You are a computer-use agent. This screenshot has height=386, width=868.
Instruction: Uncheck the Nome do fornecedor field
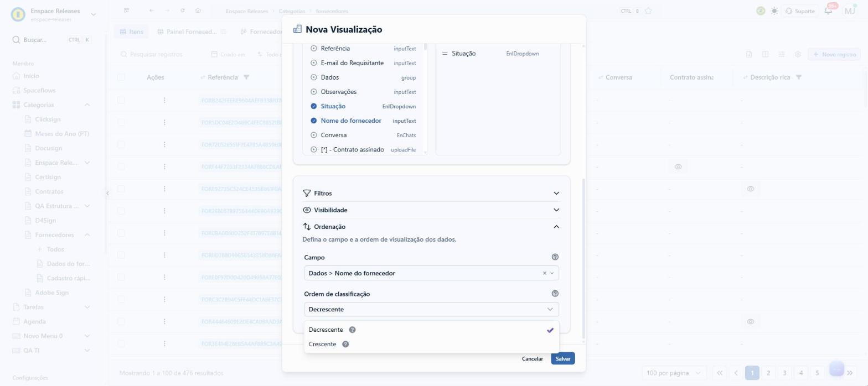point(314,121)
